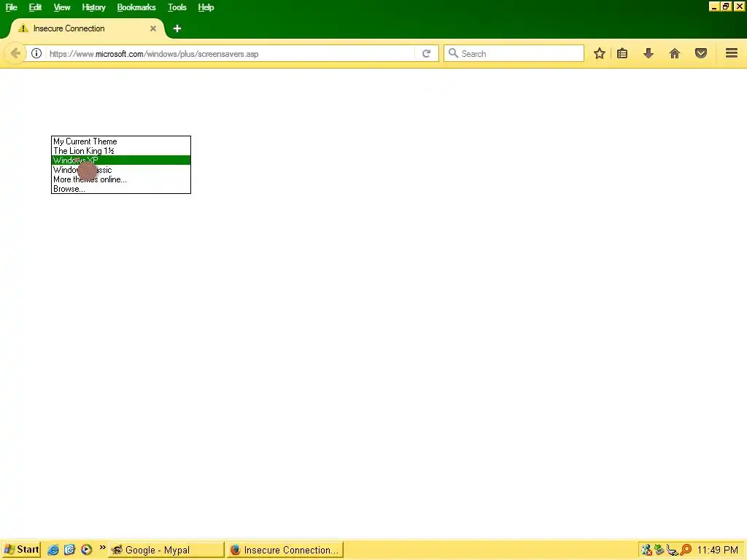Launch Outlook Express from quick launch

click(x=69, y=550)
